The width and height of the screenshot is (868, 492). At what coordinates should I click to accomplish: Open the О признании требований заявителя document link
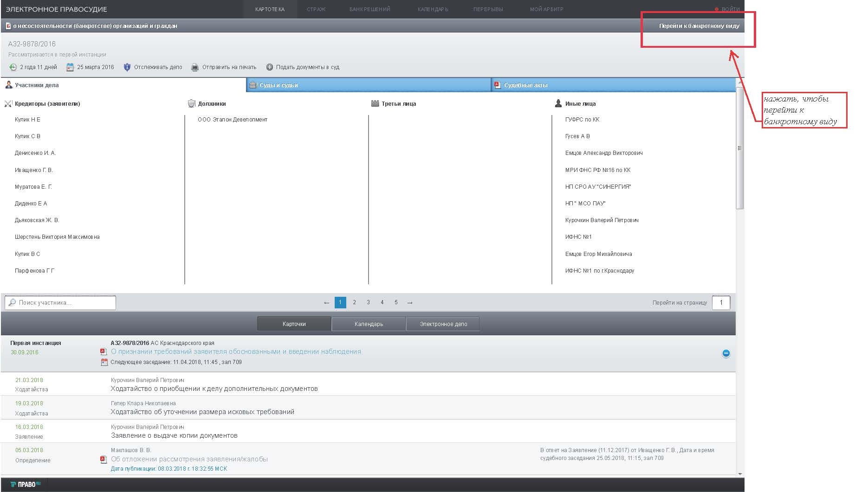(237, 351)
